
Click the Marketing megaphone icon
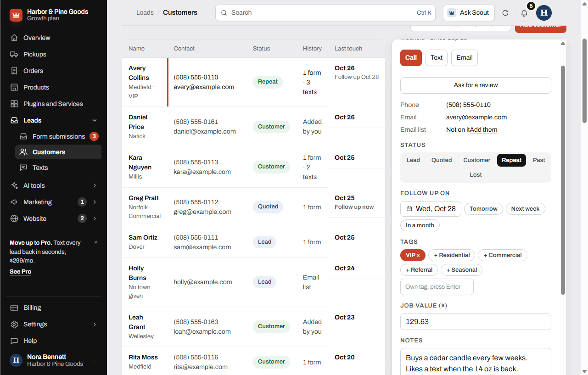tap(14, 202)
